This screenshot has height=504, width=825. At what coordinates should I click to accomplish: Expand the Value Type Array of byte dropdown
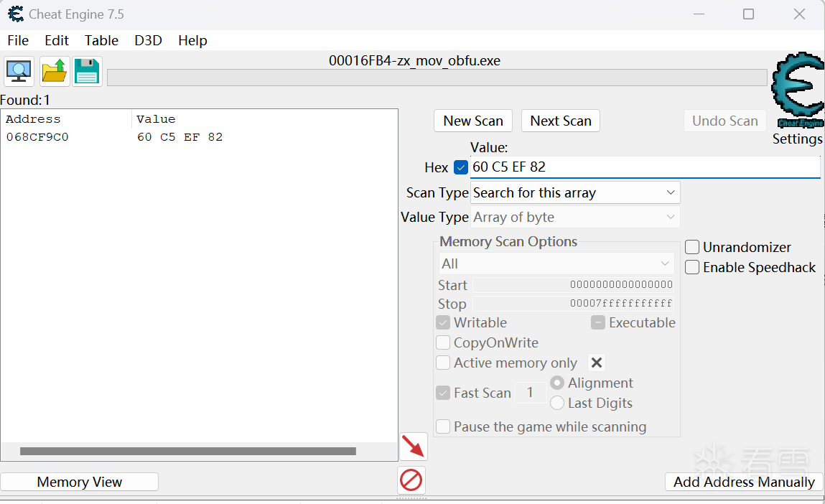pyautogui.click(x=574, y=217)
